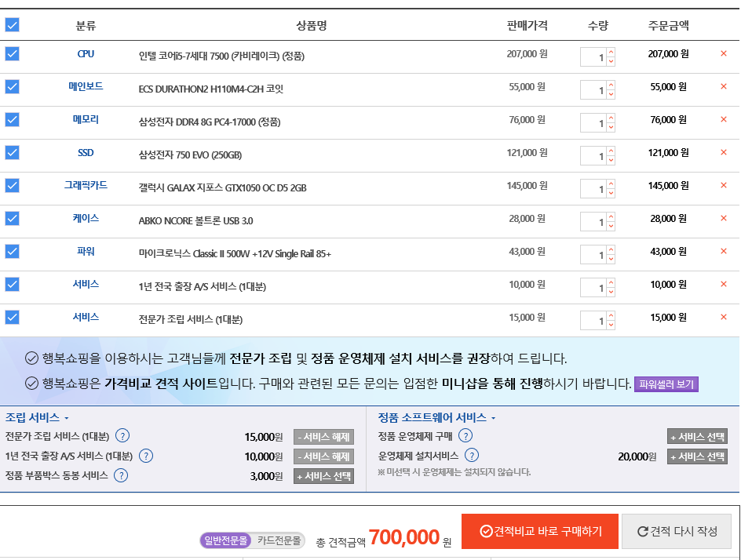This screenshot has height=560, width=741.
Task: Click help icon for 1년 전국 출장 A/S
Action: point(146,456)
